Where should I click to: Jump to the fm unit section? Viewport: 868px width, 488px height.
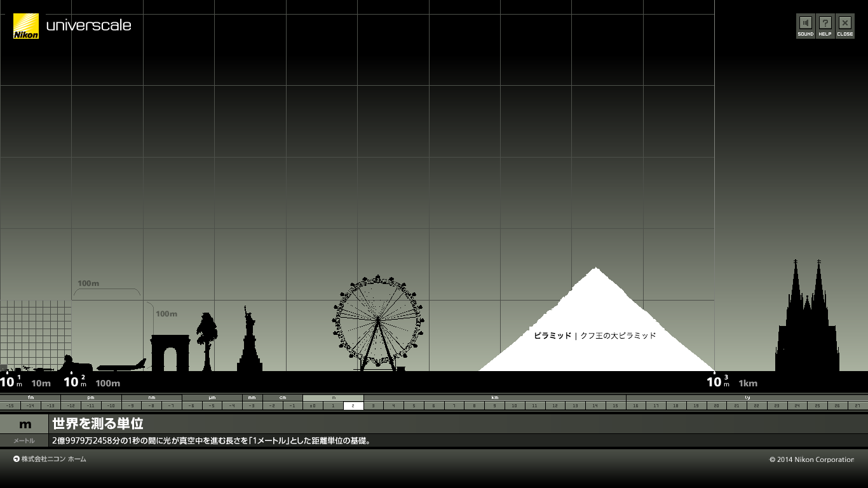[31, 398]
